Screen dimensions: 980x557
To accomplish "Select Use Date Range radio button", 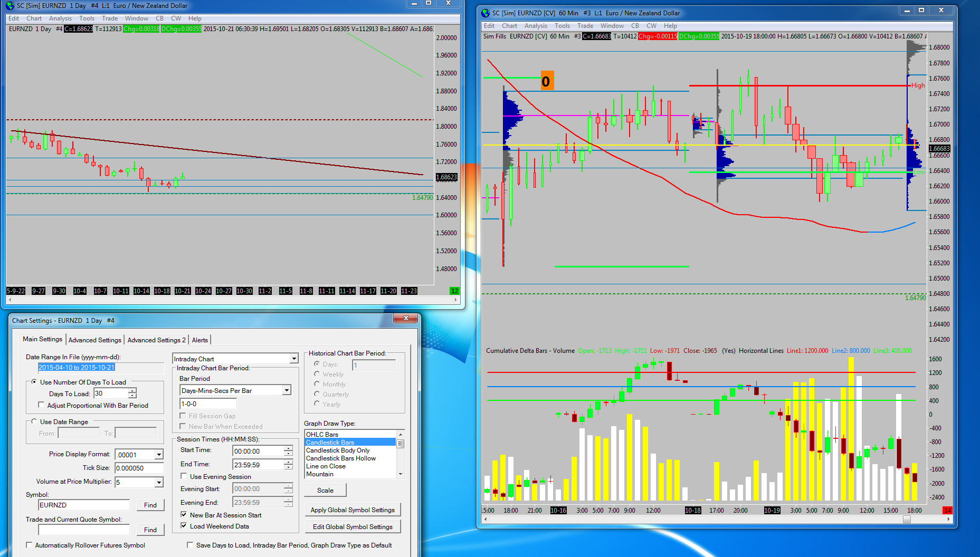I will (x=34, y=421).
